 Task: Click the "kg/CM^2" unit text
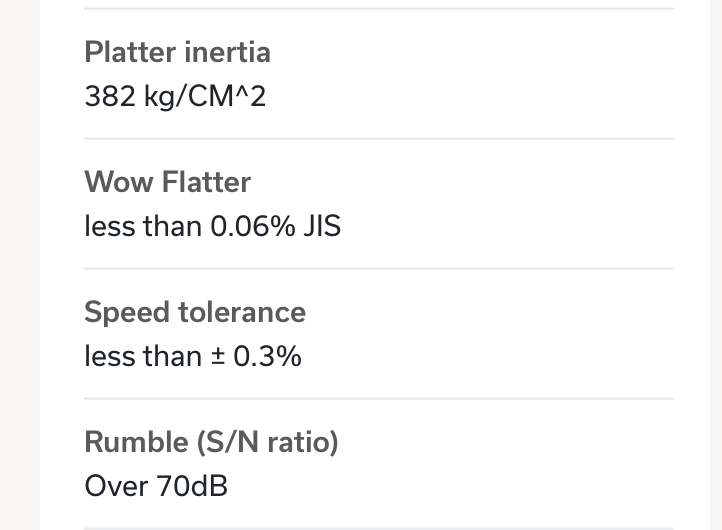tap(205, 97)
